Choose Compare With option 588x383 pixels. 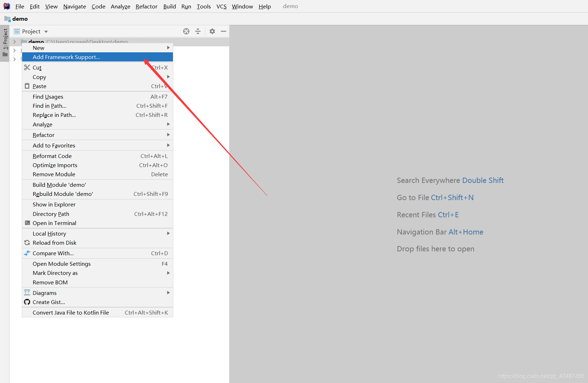(x=53, y=253)
